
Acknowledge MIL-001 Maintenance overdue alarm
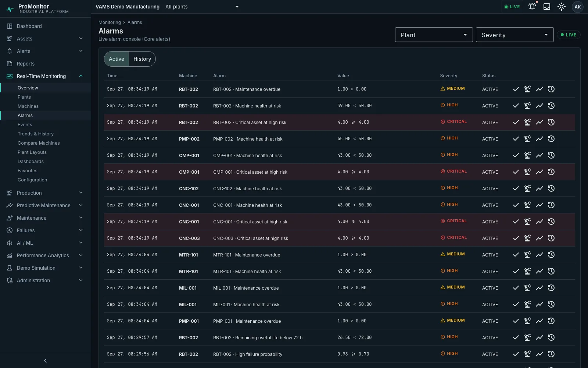point(516,288)
